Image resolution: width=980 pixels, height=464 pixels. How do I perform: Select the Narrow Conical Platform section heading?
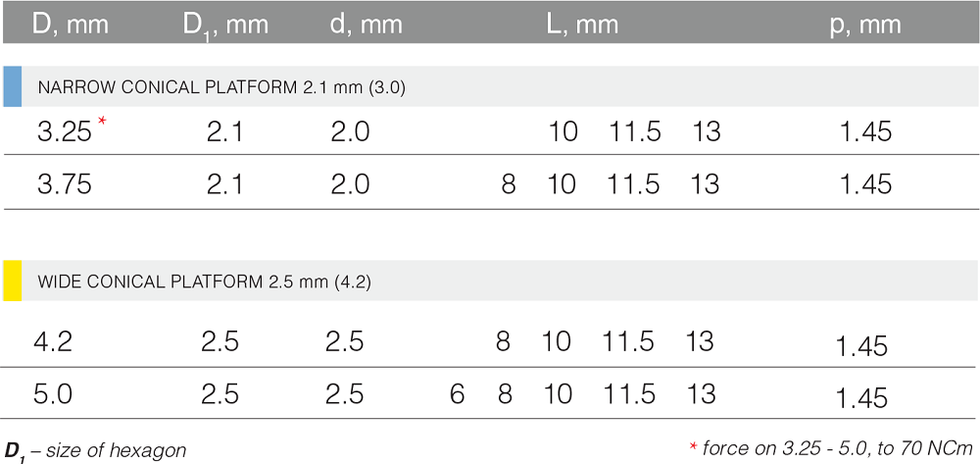pos(221,88)
